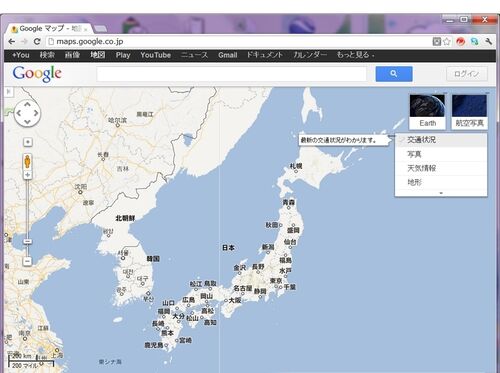Toggle the 交通状況 traffic layer checkbox

(x=401, y=140)
